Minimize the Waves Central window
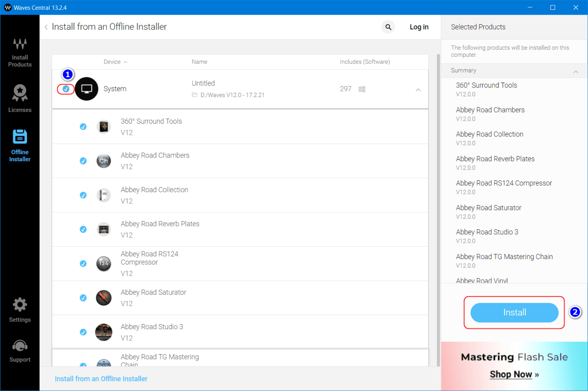This screenshot has height=391, width=588. click(x=530, y=7)
